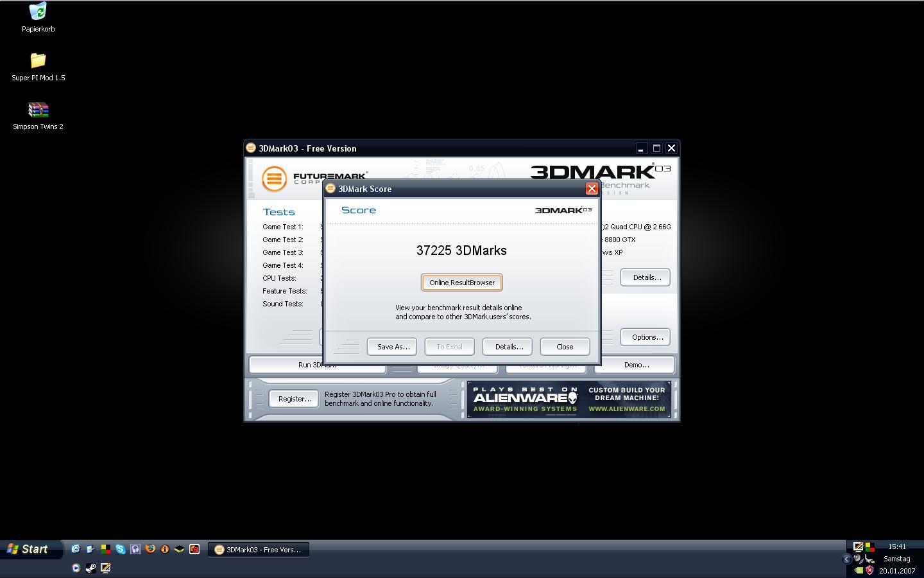
Task: Click the Run 3DMark button
Action: point(317,365)
